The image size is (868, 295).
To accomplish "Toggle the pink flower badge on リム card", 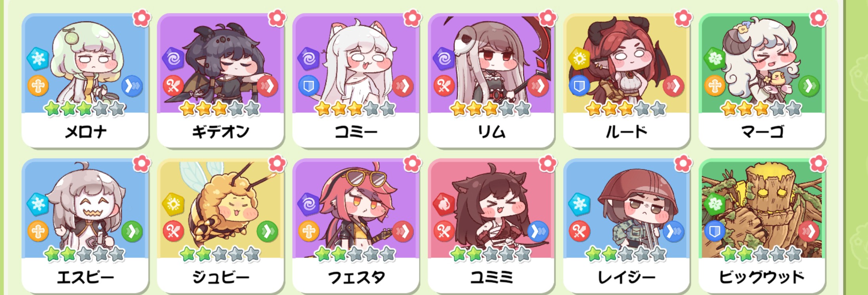I will (x=548, y=18).
